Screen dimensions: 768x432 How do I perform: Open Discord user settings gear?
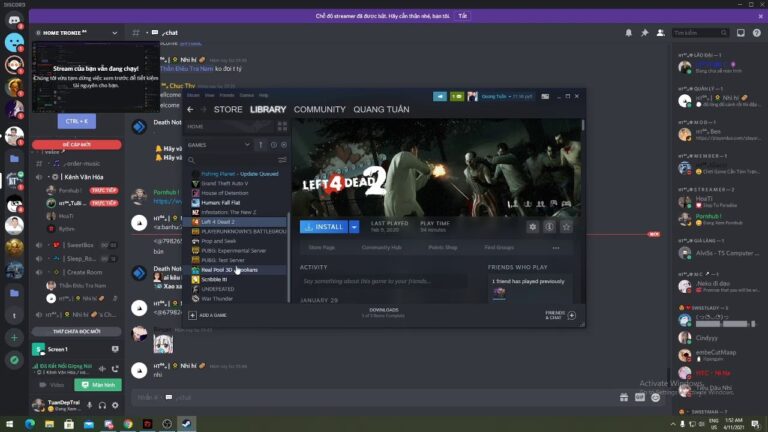click(x=115, y=405)
